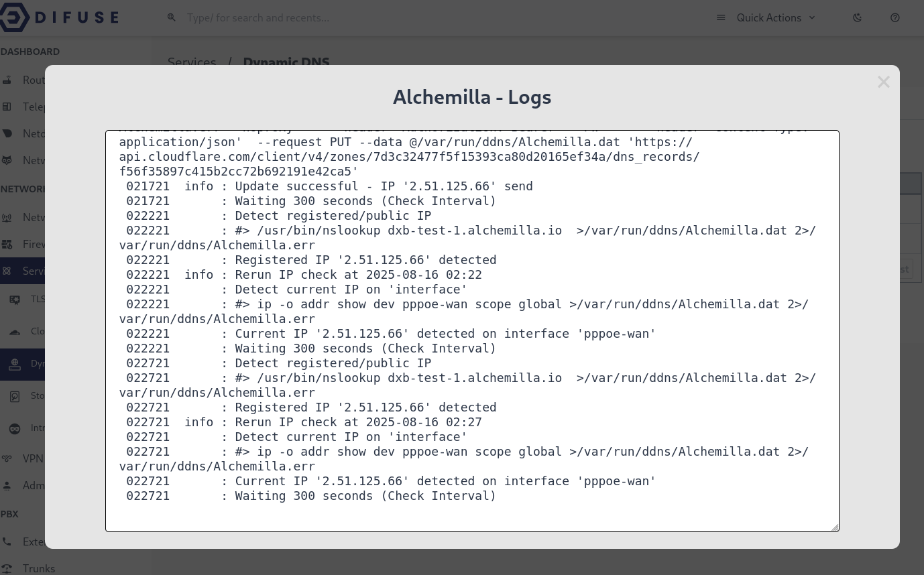
Task: Click the "Update successful - IP" log line
Action: pyautogui.click(x=329, y=186)
